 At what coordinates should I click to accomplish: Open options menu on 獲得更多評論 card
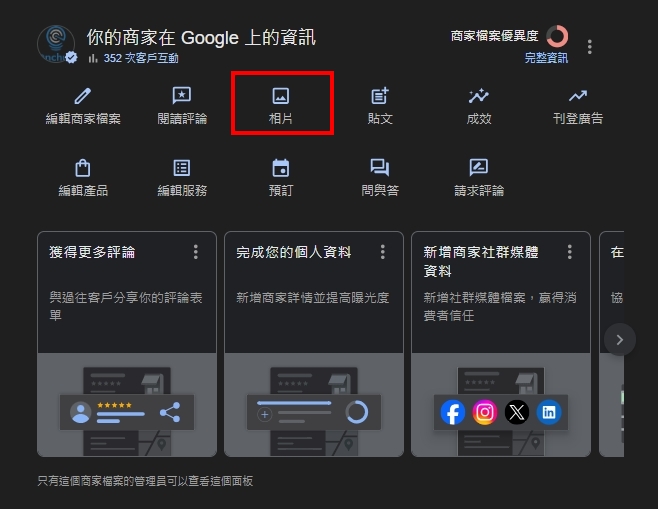[x=196, y=252]
